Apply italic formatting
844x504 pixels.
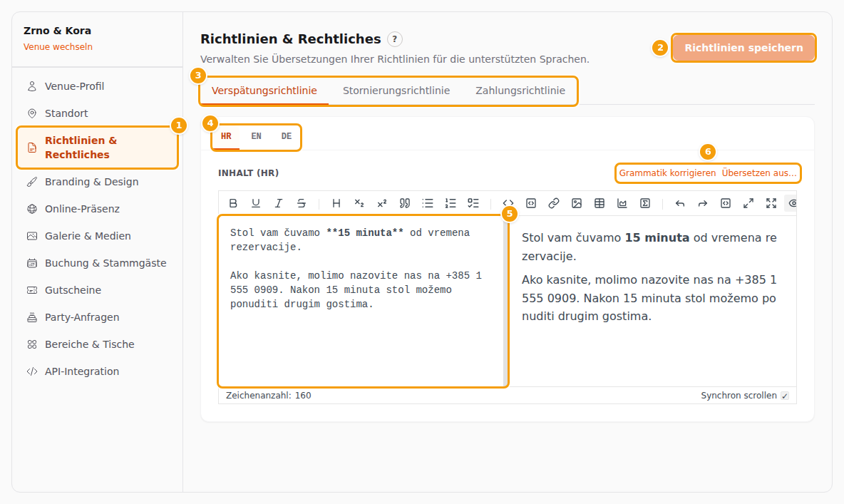tap(278, 203)
